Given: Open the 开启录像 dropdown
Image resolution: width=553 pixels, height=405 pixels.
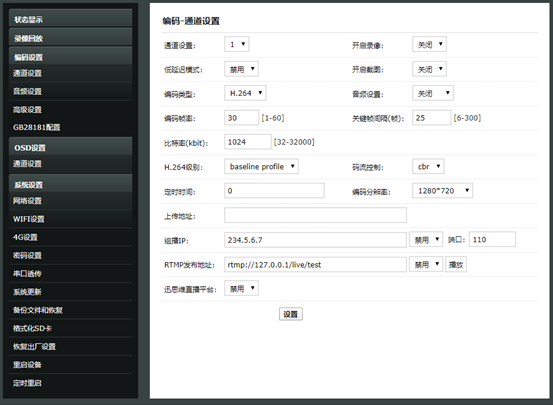Looking at the screenshot, I should (429, 44).
